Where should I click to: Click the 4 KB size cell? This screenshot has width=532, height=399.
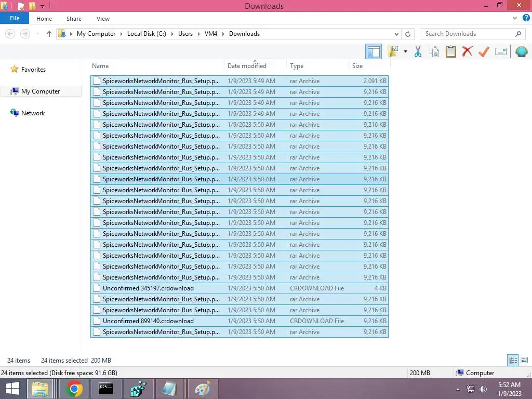point(380,288)
